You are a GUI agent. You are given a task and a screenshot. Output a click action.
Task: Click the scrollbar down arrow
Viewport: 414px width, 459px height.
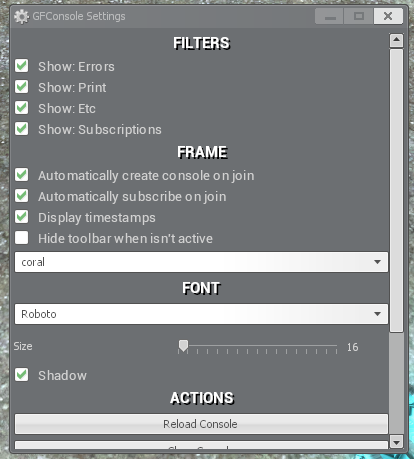tap(396, 442)
